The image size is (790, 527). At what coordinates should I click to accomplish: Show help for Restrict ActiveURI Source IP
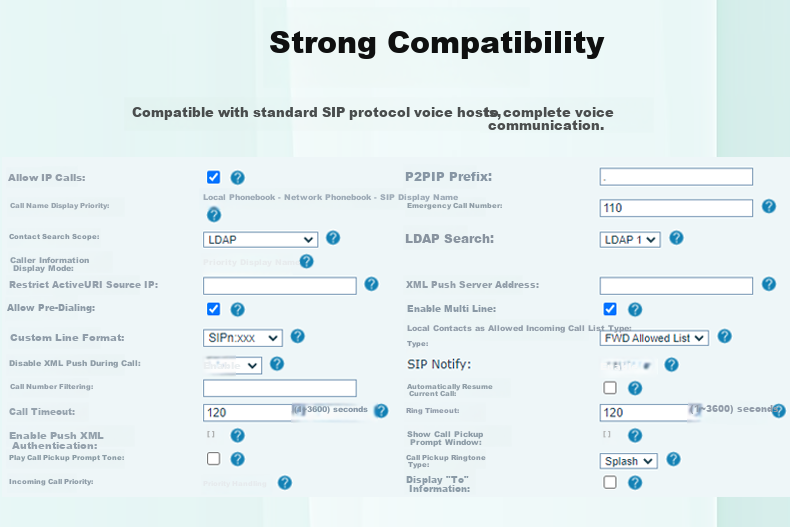click(x=371, y=284)
